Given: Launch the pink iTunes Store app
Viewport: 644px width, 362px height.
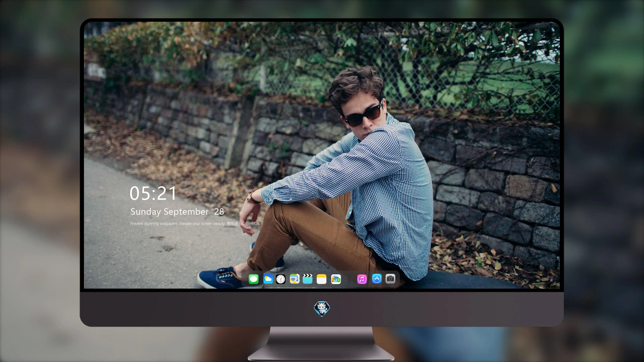Looking at the screenshot, I should (362, 279).
